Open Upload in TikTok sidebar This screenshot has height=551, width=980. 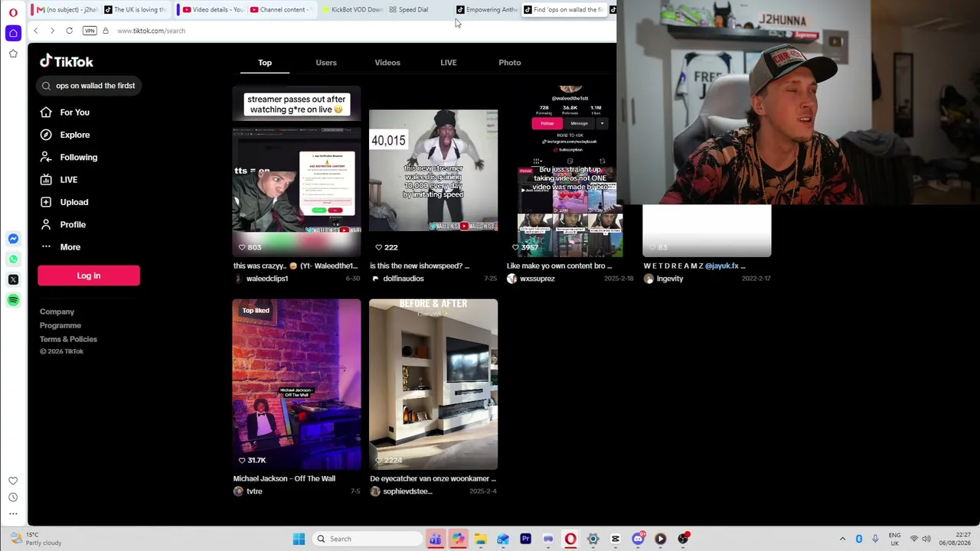[x=74, y=202]
